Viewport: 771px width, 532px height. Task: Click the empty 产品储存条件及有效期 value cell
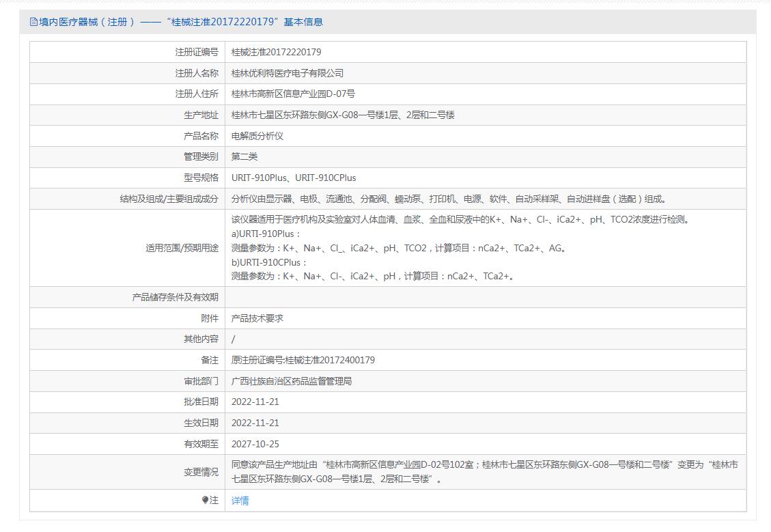coord(485,297)
